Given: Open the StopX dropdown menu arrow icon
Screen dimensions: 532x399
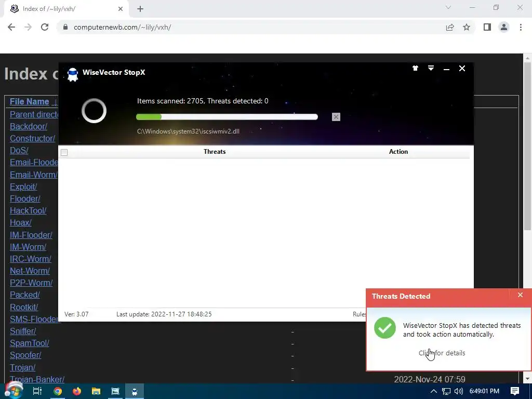Looking at the screenshot, I should click(431, 68).
